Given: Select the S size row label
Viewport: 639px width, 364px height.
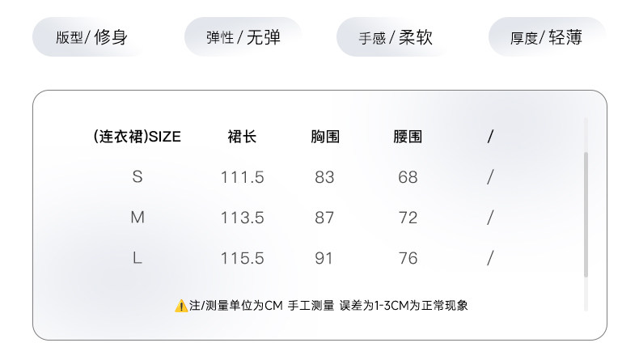Looking at the screenshot, I should tap(138, 177).
